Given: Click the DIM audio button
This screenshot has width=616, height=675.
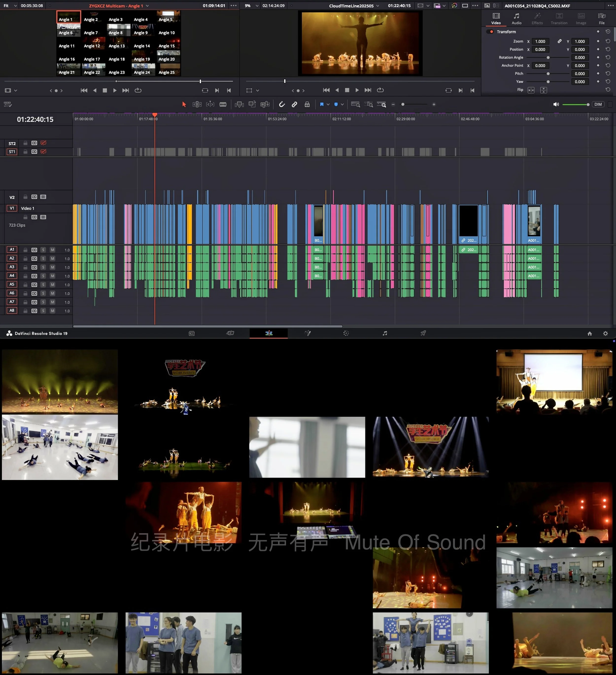Looking at the screenshot, I should click(598, 105).
